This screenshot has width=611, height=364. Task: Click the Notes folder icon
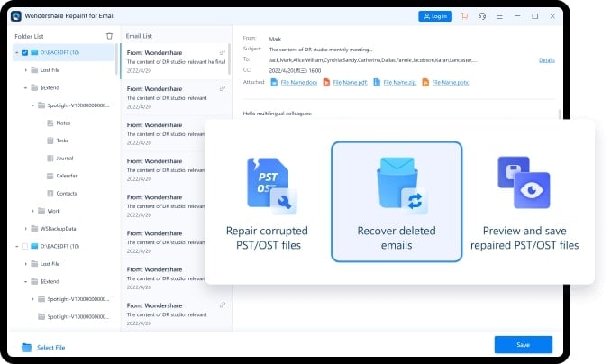[x=50, y=123]
